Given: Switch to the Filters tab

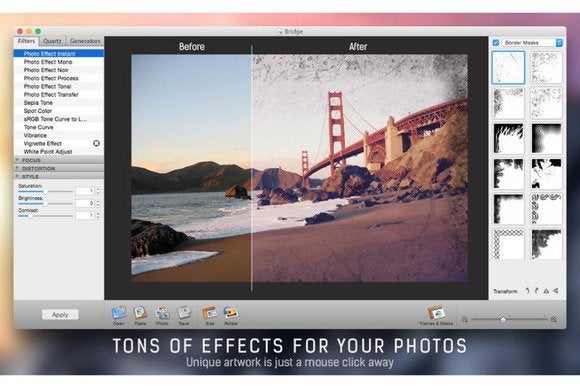Looking at the screenshot, I should click(26, 41).
